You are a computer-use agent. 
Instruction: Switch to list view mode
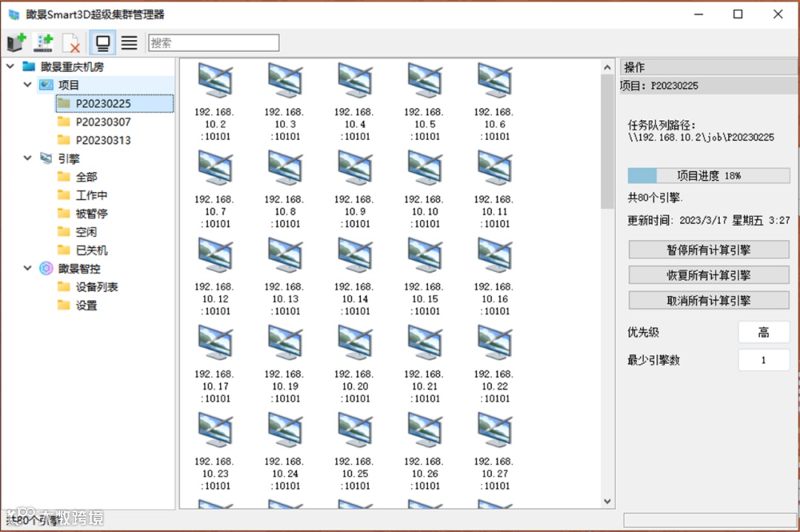click(x=129, y=42)
